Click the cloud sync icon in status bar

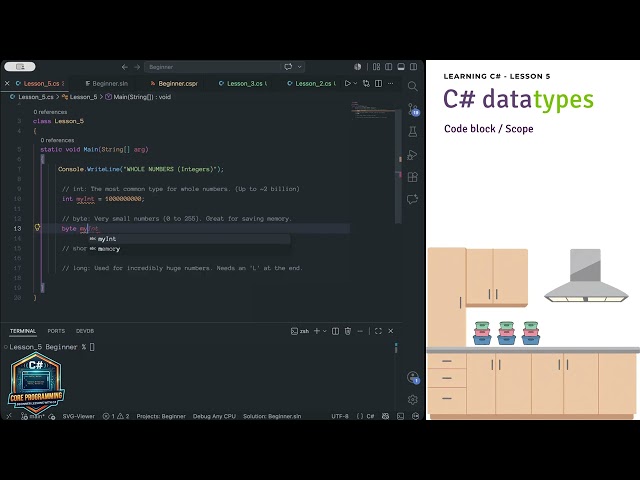pos(52,416)
